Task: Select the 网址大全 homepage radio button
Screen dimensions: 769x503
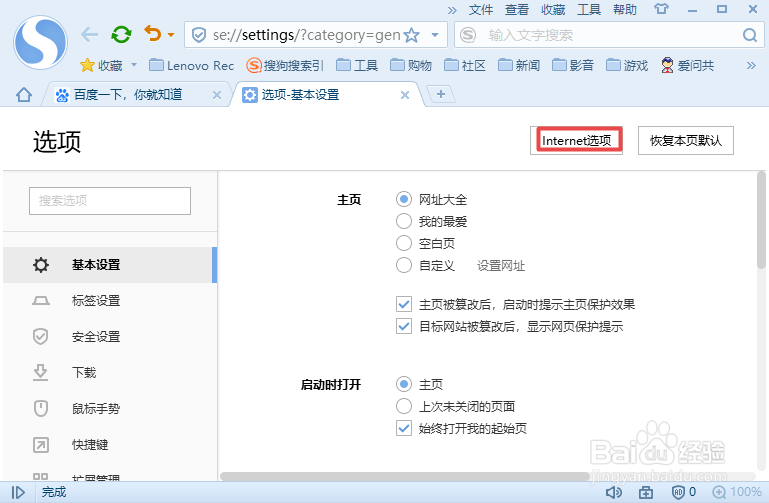Action: coord(404,199)
